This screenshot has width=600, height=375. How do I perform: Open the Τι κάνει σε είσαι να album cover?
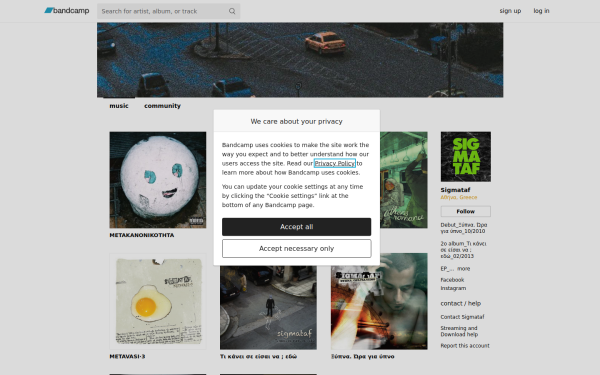pyautogui.click(x=268, y=307)
